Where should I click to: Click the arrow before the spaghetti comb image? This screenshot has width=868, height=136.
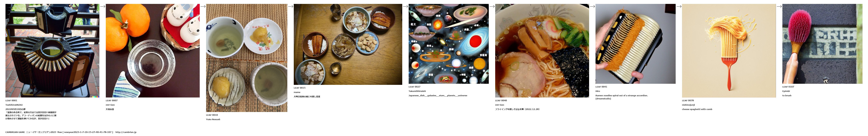click(679, 6)
